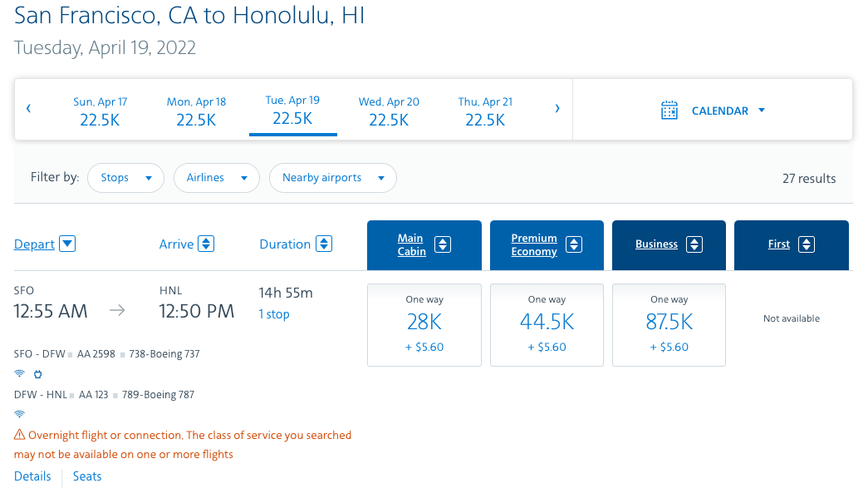Image resolution: width=868 pixels, height=493 pixels.
Task: Sort by Premium Economy price icon
Action: point(574,244)
